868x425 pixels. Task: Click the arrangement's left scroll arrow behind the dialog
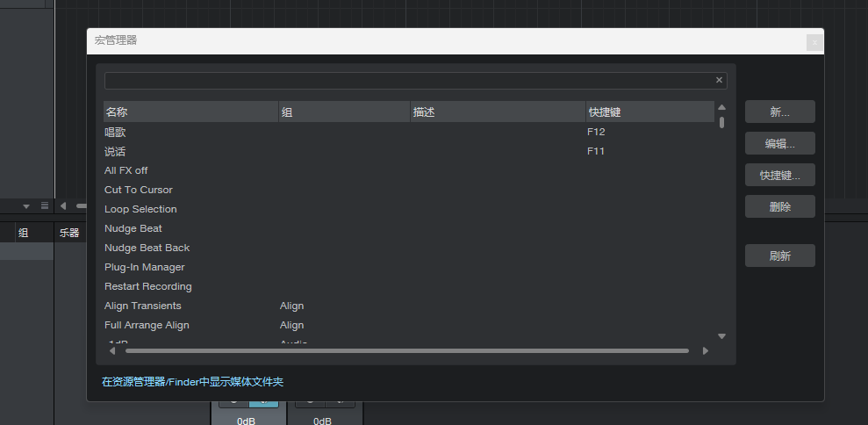coord(63,206)
